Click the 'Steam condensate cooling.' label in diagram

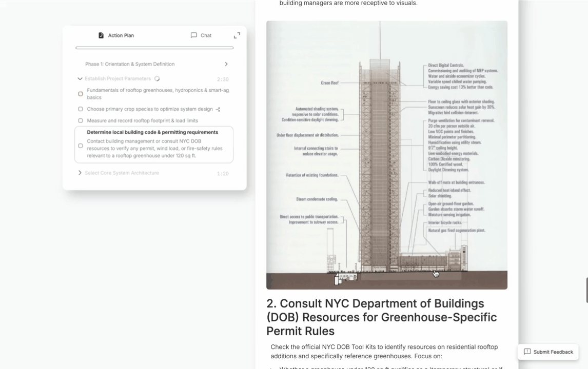point(317,199)
